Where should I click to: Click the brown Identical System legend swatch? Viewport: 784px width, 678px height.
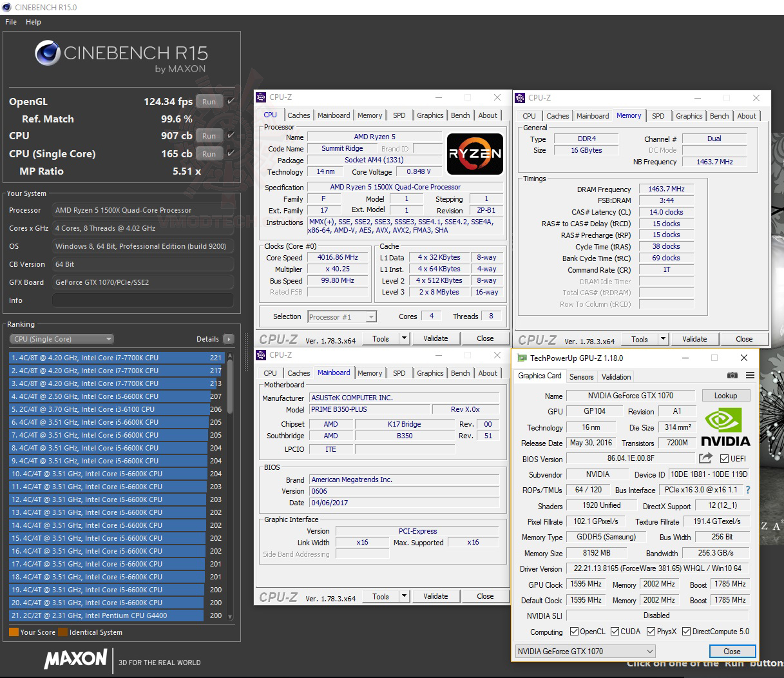62,632
